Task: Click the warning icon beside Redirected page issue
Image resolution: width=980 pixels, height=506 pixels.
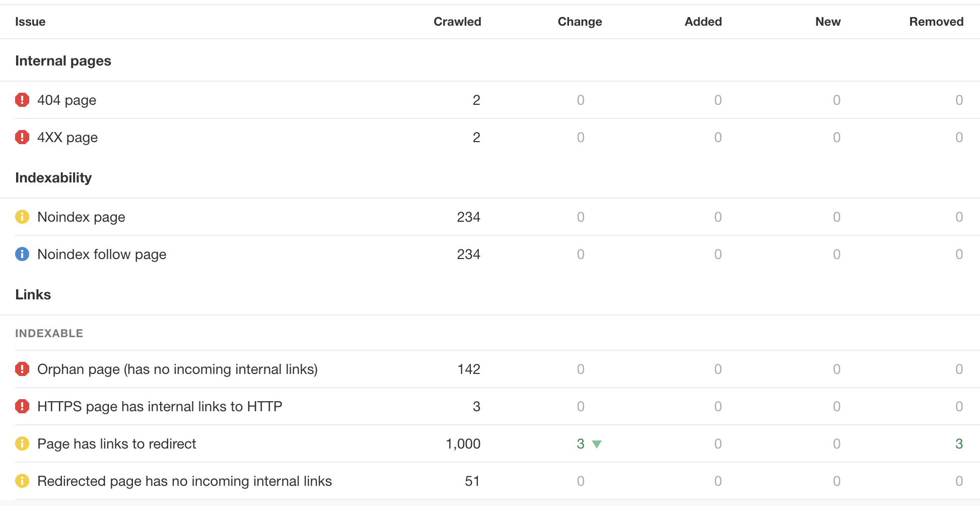Action: [22, 481]
